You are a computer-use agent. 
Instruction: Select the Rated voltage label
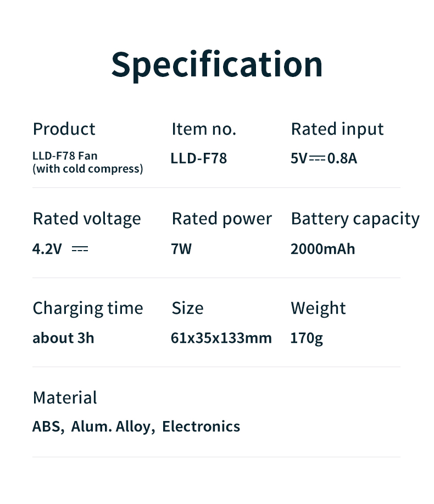click(87, 219)
